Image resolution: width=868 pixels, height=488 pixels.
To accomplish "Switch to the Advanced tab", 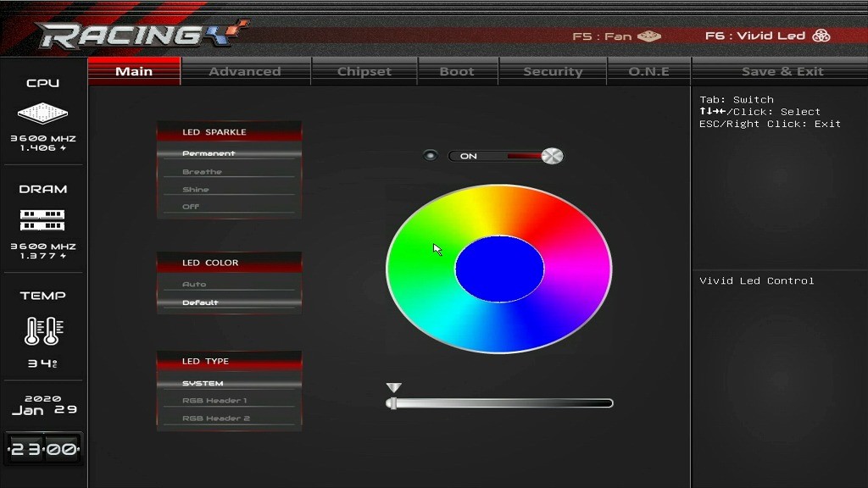I will click(x=245, y=71).
